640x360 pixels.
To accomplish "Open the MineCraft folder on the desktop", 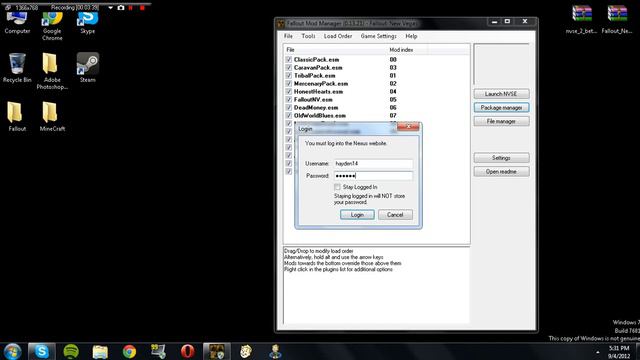I will (x=52, y=116).
